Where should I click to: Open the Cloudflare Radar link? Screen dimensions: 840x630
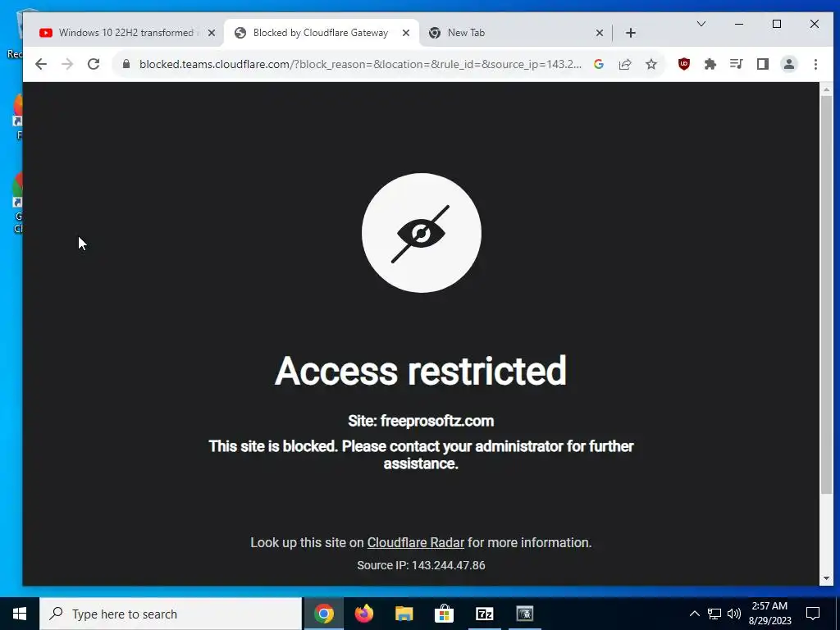click(x=415, y=543)
